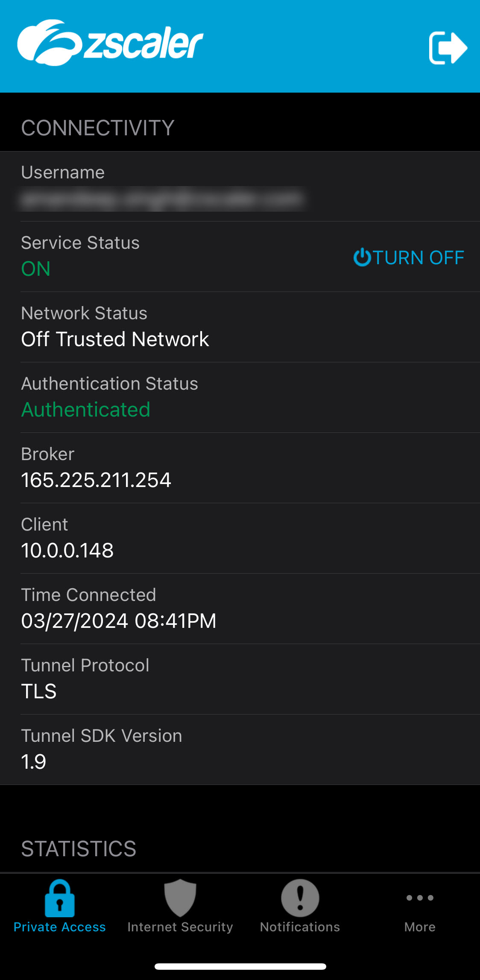Image resolution: width=480 pixels, height=980 pixels.
Task: Tap the Time Connected timestamp
Action: (119, 621)
